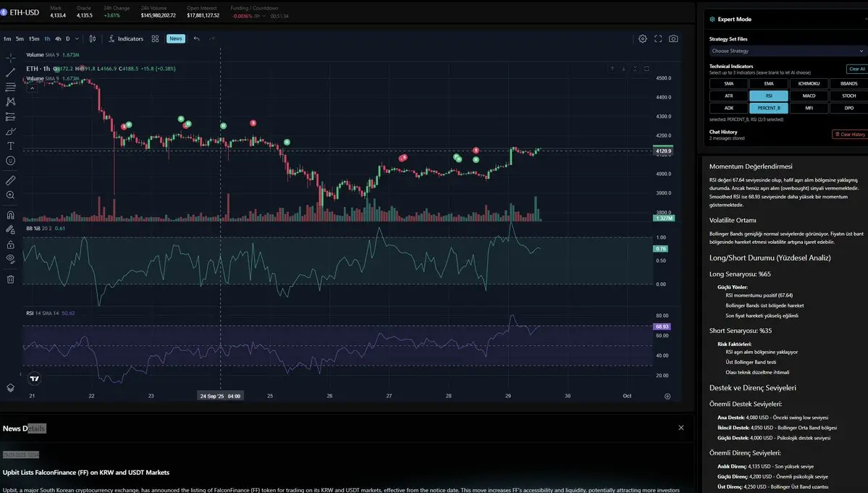The image size is (868, 493).
Task: Click the 24 Sep '25 04:00 time marker
Action: 220,396
